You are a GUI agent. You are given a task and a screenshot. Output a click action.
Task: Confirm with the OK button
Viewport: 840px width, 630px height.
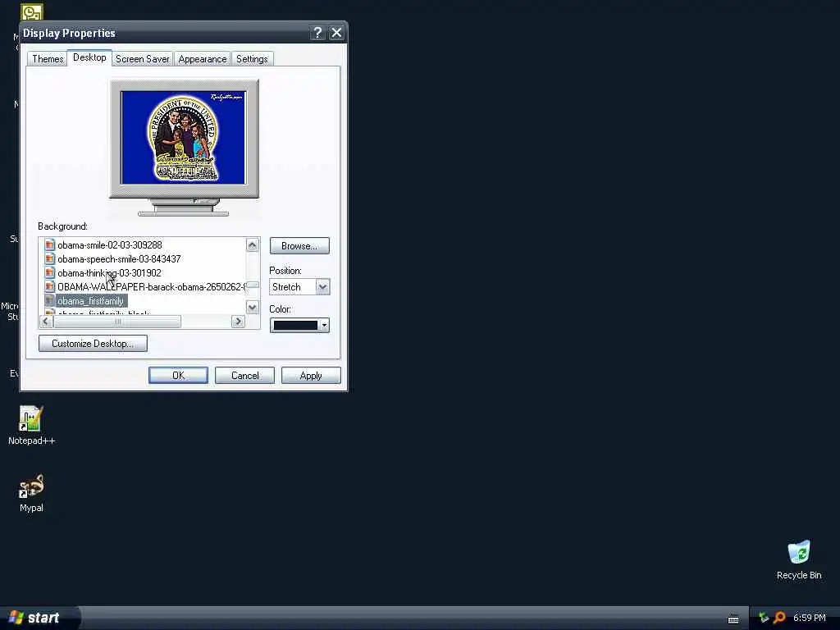pos(178,376)
